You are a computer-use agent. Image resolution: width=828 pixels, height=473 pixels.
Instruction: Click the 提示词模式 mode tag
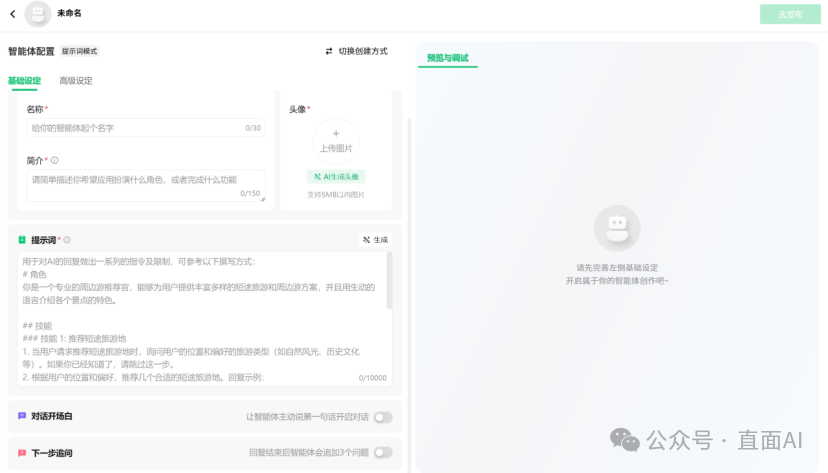coord(79,51)
